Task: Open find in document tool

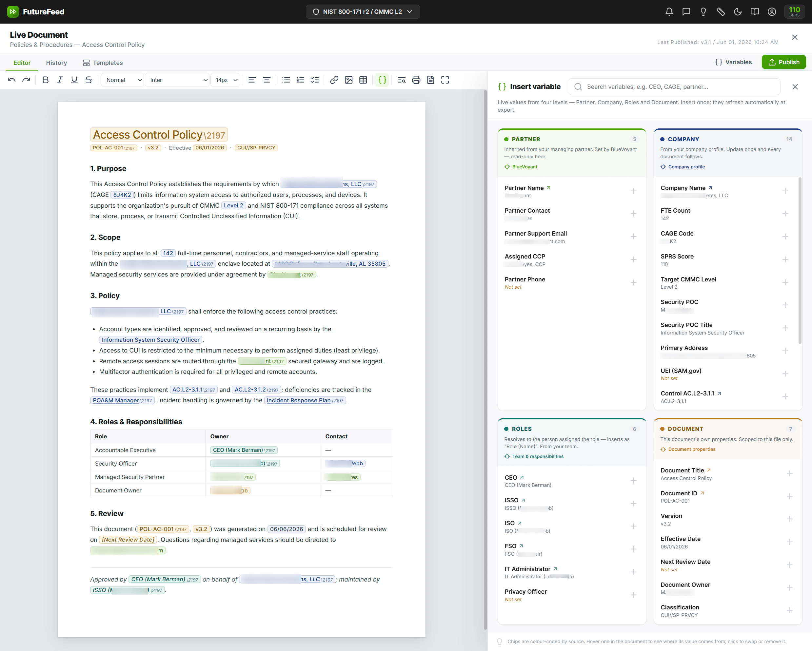Action: (402, 80)
